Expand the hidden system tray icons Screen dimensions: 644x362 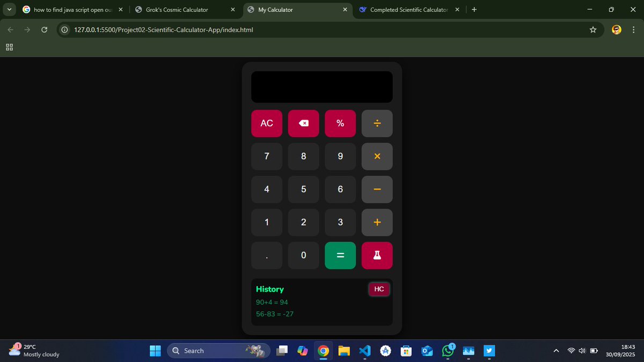pyautogui.click(x=556, y=350)
